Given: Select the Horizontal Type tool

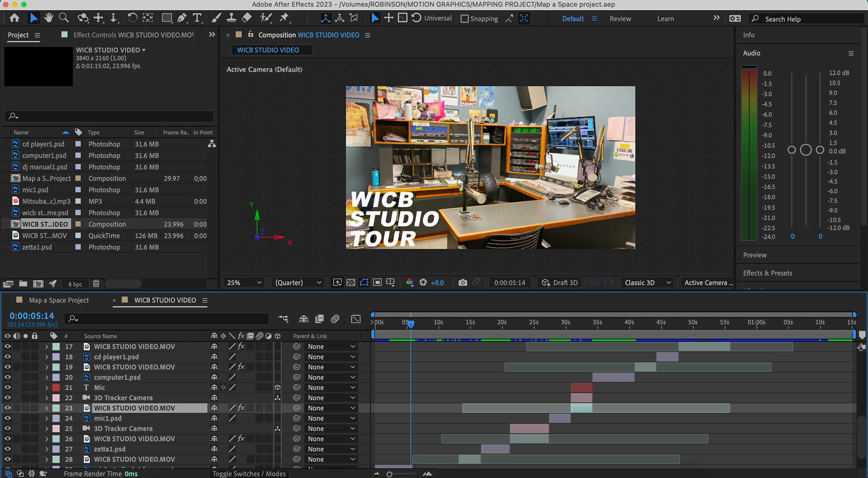Looking at the screenshot, I should pos(197,18).
